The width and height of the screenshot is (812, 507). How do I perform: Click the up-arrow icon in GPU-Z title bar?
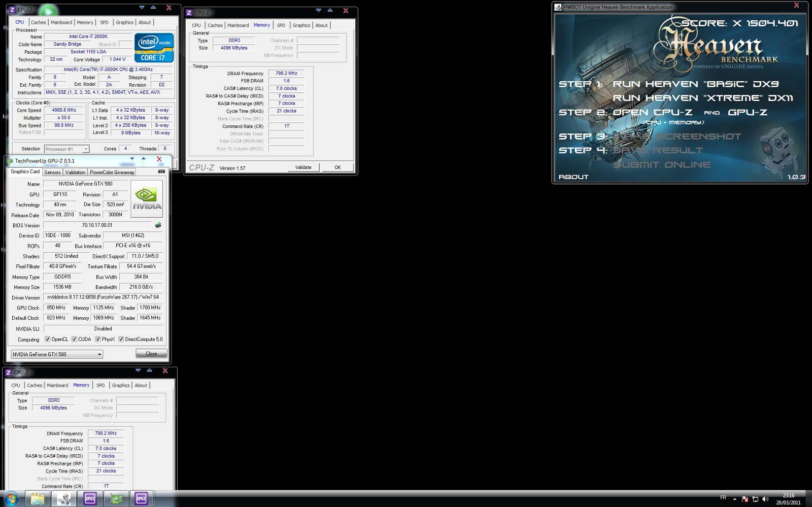pos(144,159)
